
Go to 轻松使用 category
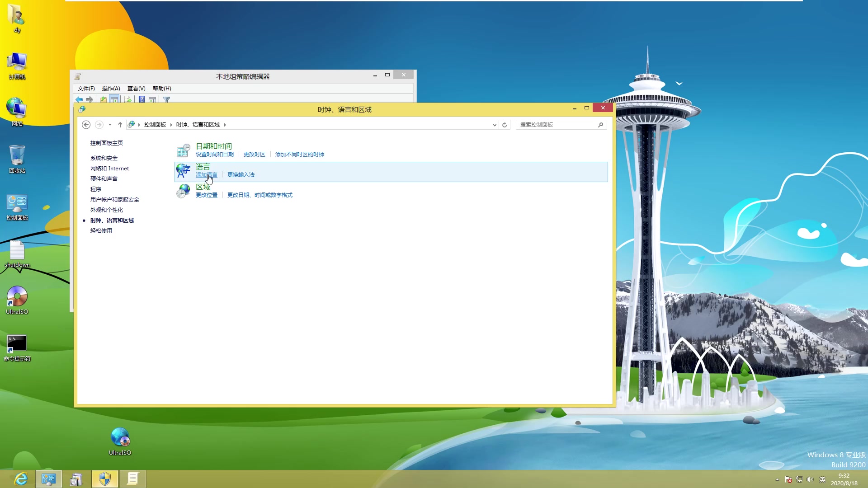pyautogui.click(x=101, y=231)
